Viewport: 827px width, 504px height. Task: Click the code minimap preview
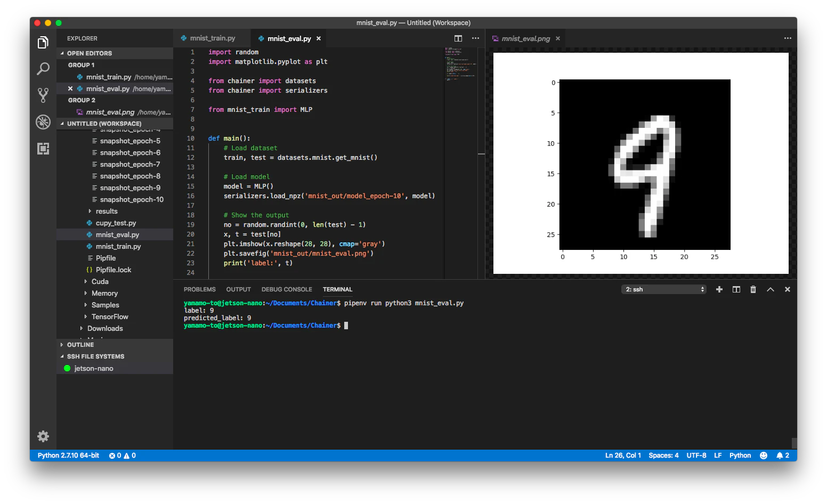460,64
